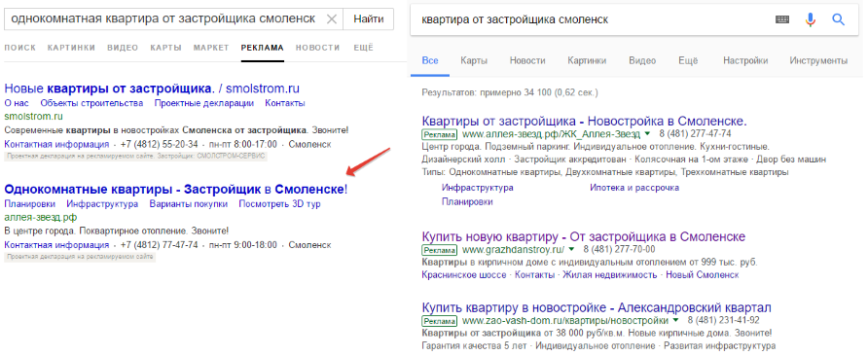Open Google ad Купить квартиру в новостройке
This screenshot has width=868, height=356.
pyautogui.click(x=597, y=307)
